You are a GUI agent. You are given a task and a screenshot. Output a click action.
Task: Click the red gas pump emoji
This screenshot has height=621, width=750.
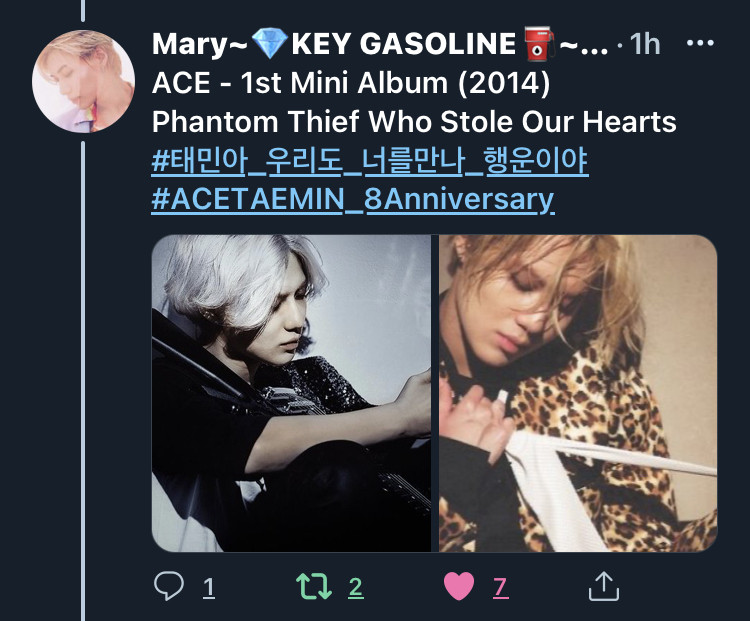539,43
